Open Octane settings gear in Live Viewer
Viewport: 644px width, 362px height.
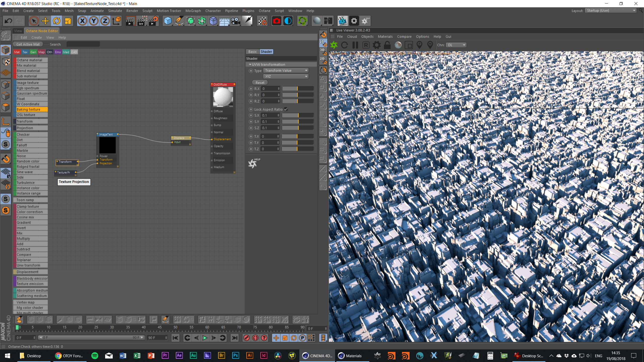click(x=377, y=45)
